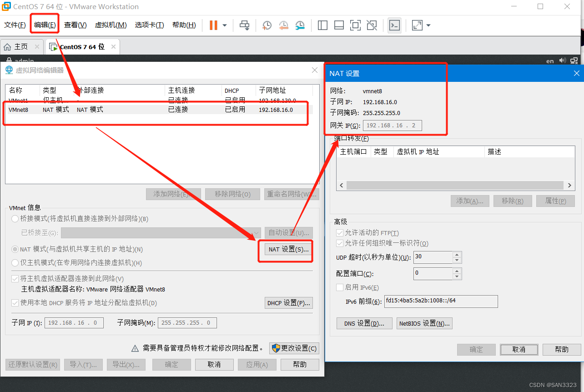Select the NAT 模式 radio button
584x392 pixels.
pyautogui.click(x=15, y=249)
